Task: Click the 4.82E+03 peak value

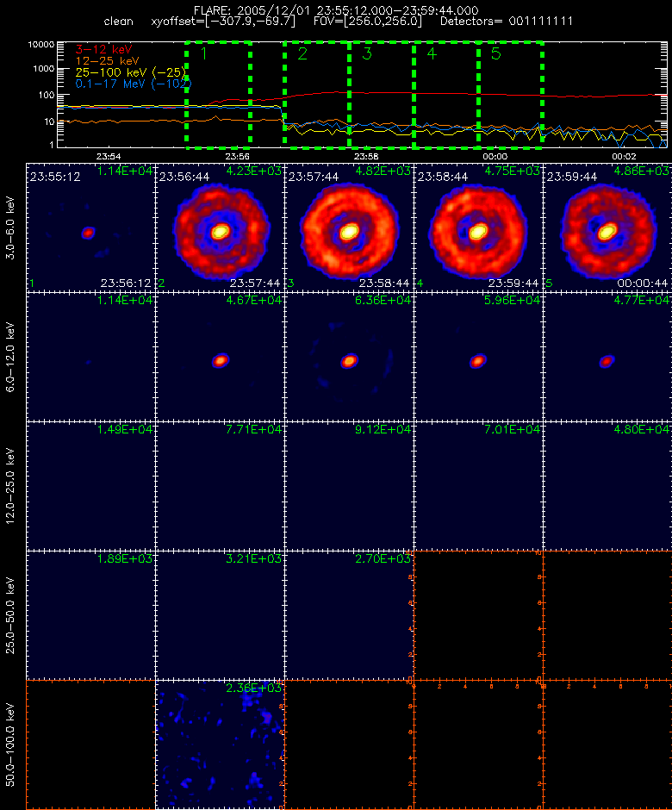Action: click(383, 171)
